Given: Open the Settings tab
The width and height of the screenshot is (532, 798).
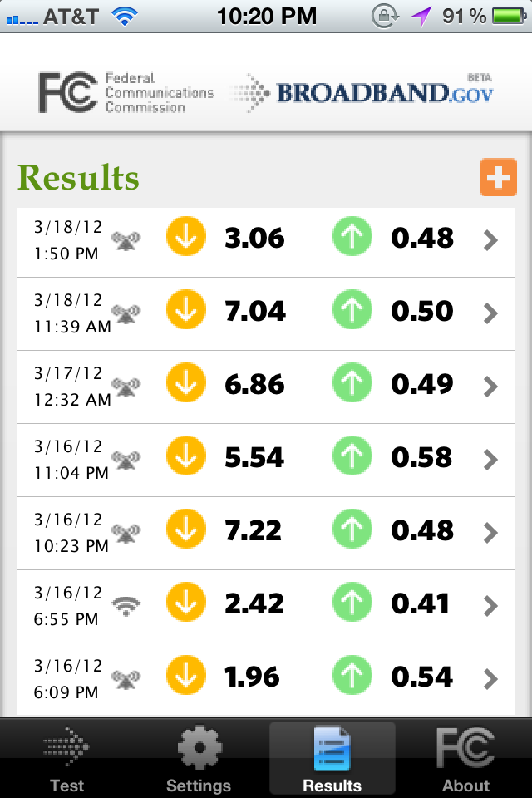Looking at the screenshot, I should click(x=199, y=759).
